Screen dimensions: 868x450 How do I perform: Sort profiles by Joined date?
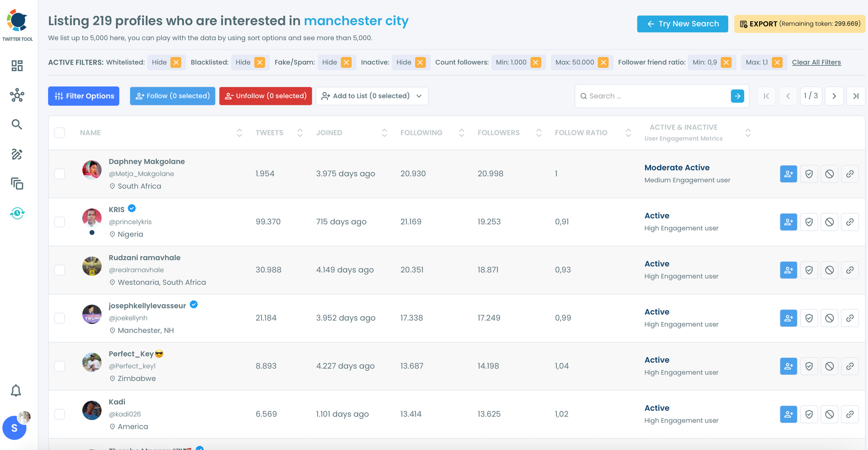384,133
